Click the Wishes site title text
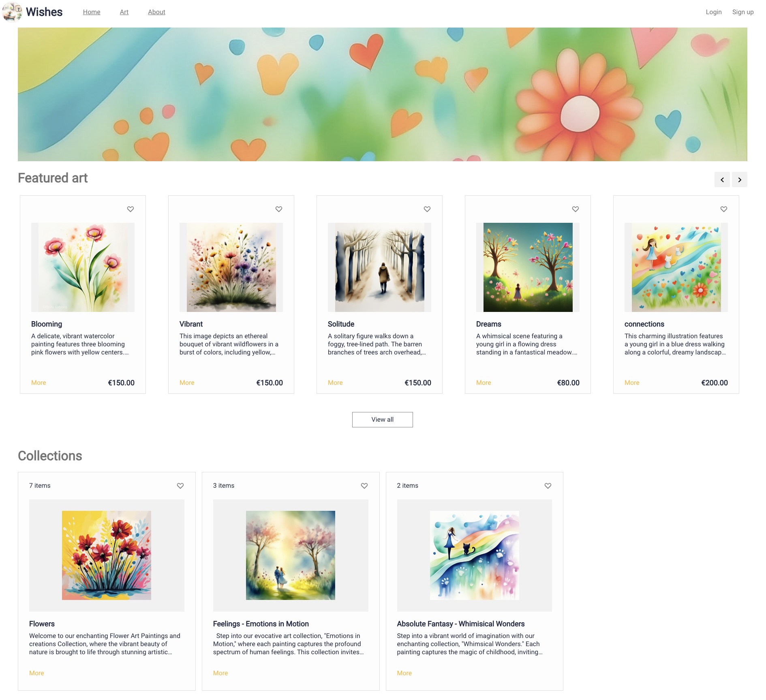The width and height of the screenshot is (766, 700). click(44, 12)
